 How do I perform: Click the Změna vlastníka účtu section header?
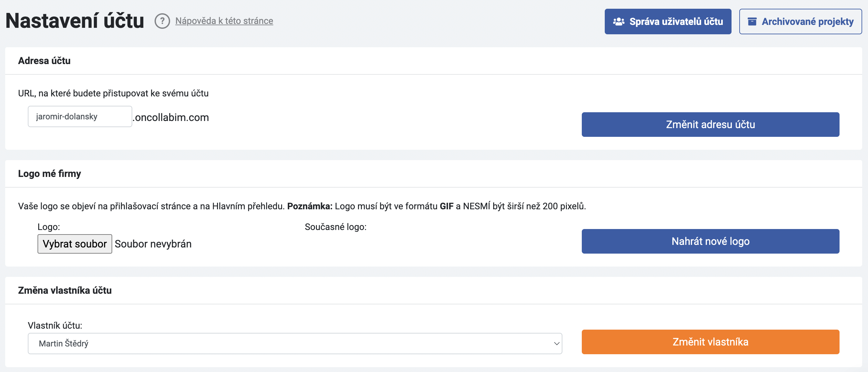click(65, 290)
